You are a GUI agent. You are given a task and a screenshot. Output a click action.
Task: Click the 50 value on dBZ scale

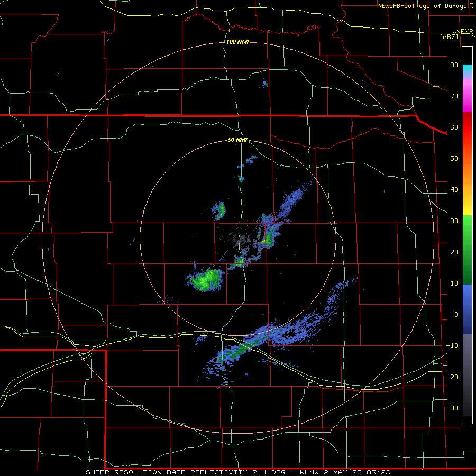(454, 159)
